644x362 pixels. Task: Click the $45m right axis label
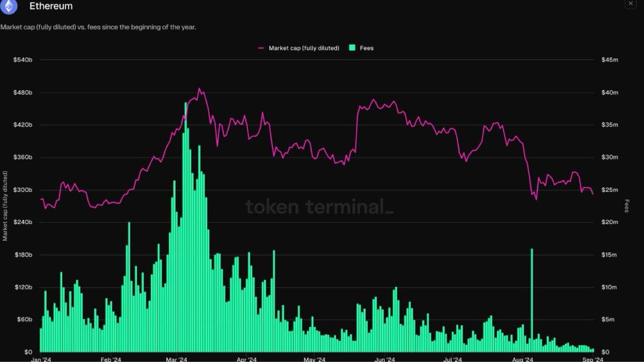click(x=609, y=60)
